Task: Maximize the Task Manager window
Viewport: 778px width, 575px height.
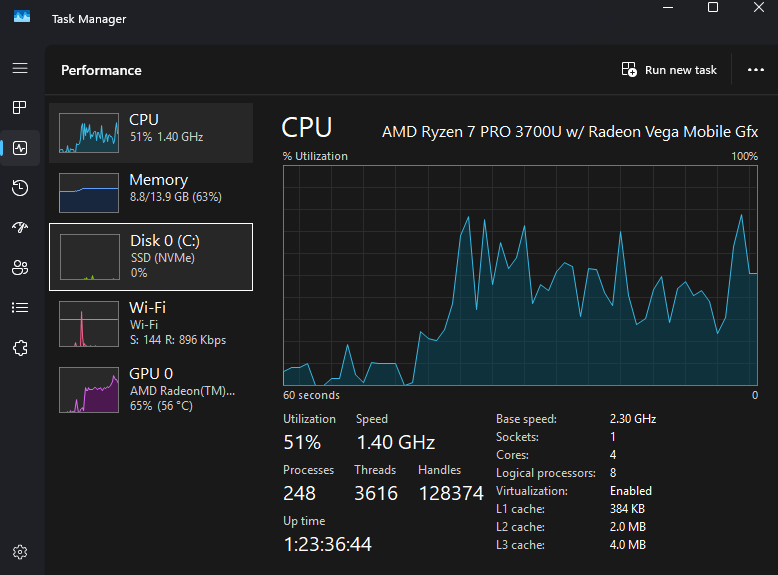Action: click(713, 7)
